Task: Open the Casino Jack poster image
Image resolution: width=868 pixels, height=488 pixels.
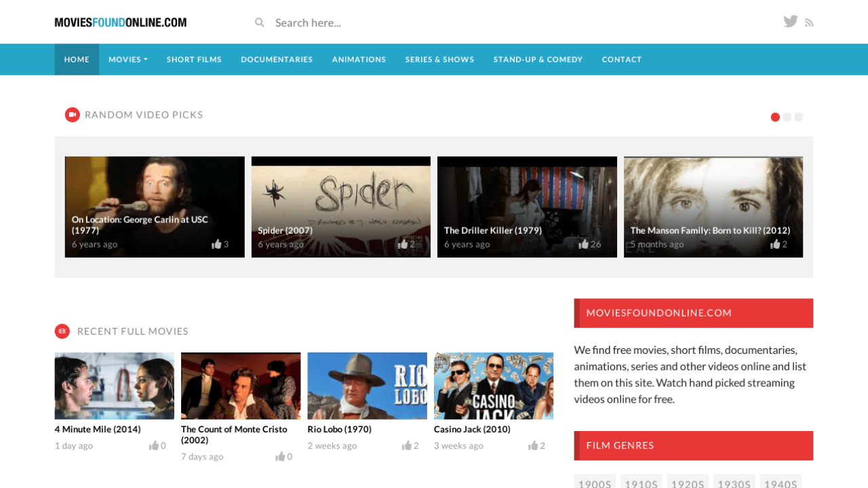Action: (494, 386)
